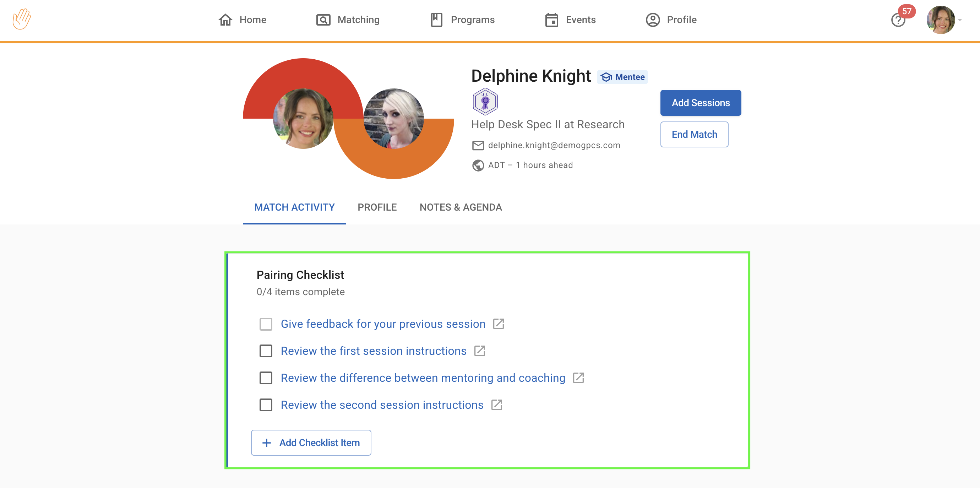The width and height of the screenshot is (980, 488).
Task: Click the purple award badge icon
Action: [x=485, y=102]
